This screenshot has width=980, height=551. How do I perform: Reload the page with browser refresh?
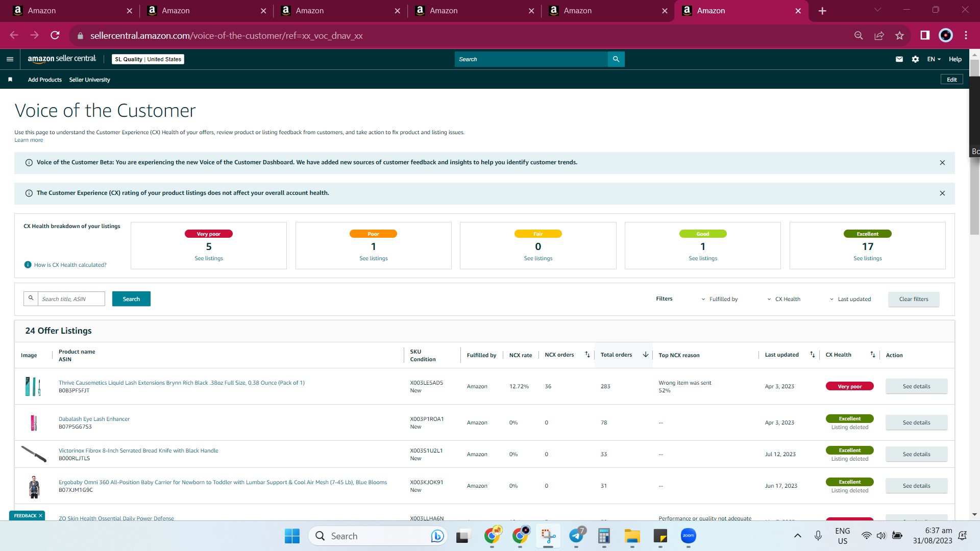coord(55,35)
